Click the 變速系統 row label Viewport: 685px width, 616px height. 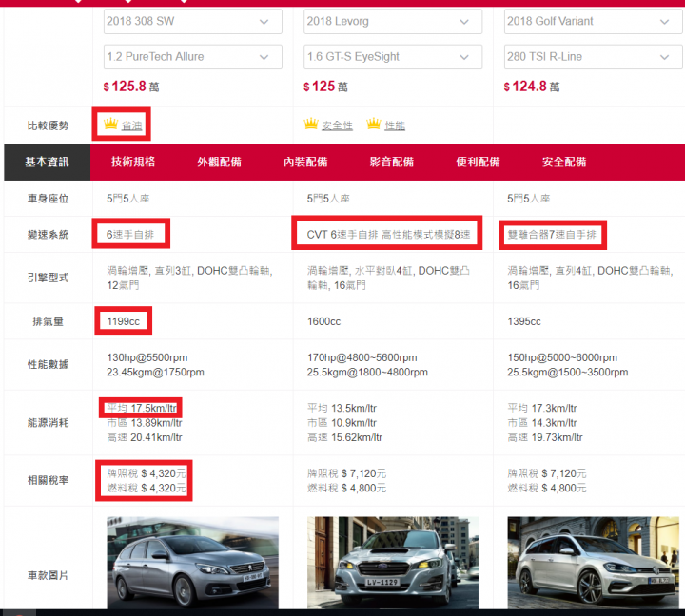tap(48, 235)
